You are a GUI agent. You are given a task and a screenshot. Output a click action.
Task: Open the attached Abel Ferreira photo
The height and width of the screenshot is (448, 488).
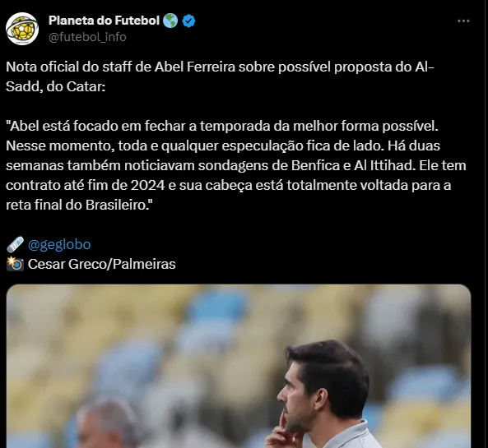(239, 366)
